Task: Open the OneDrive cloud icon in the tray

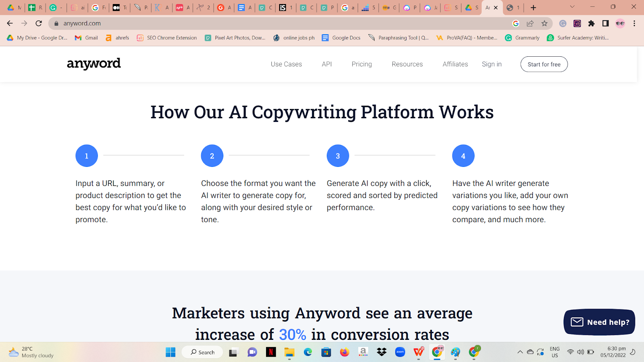Action: 530,352
